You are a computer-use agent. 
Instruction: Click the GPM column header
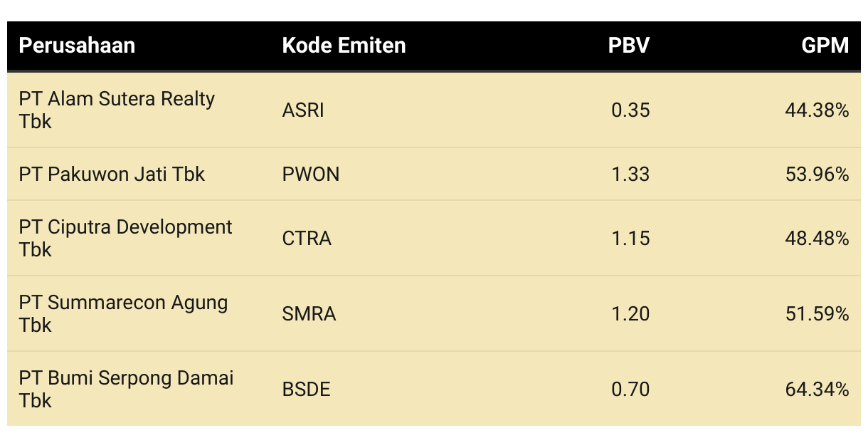click(825, 46)
